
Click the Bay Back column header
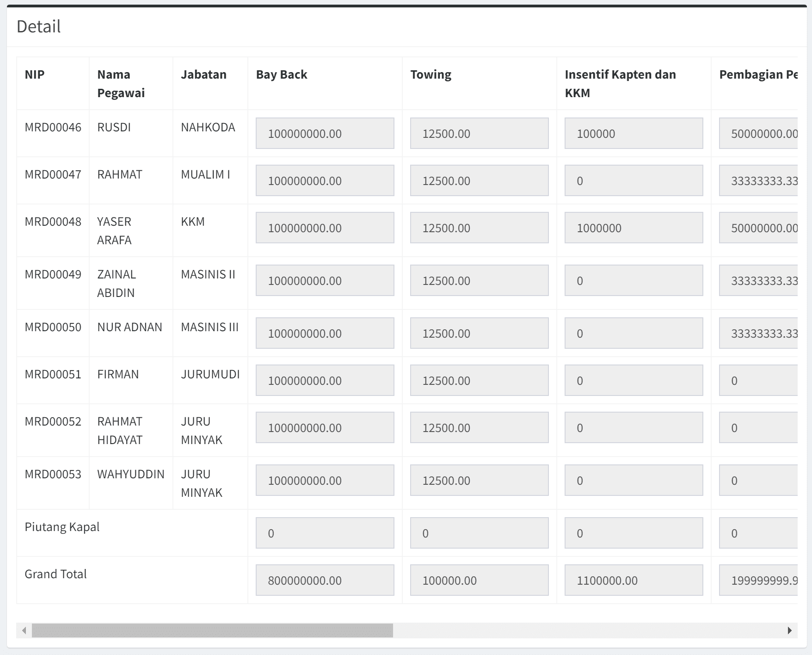[x=282, y=74]
